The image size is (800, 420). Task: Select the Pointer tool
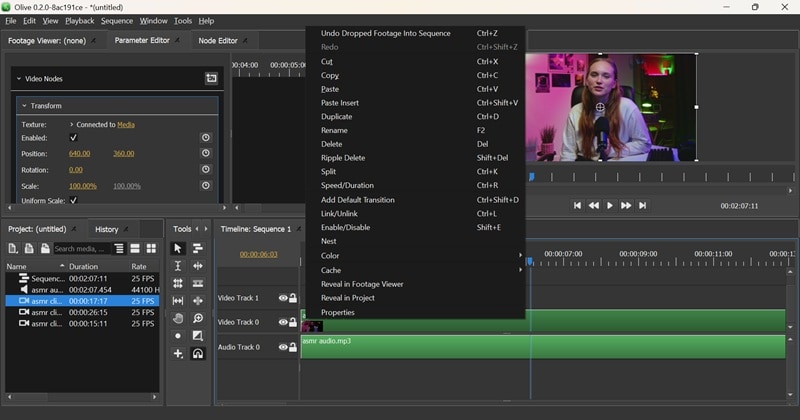(x=178, y=249)
